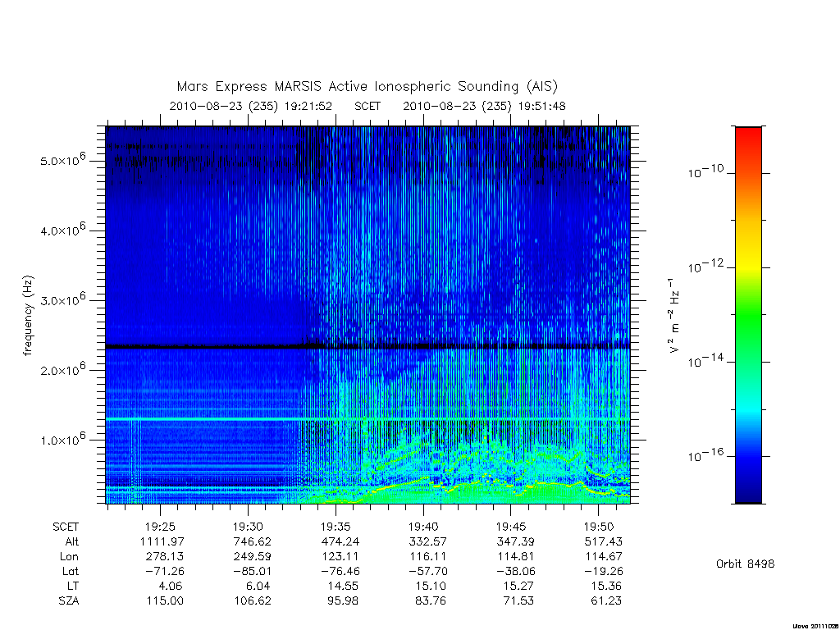The width and height of the screenshot is (840, 630).
Task: Click the local time value 14.55
Action: (342, 586)
